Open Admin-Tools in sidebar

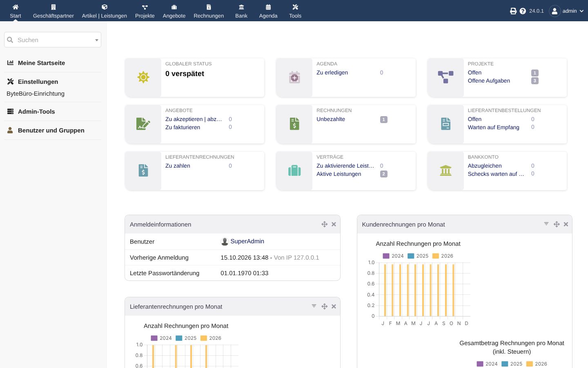pyautogui.click(x=36, y=112)
